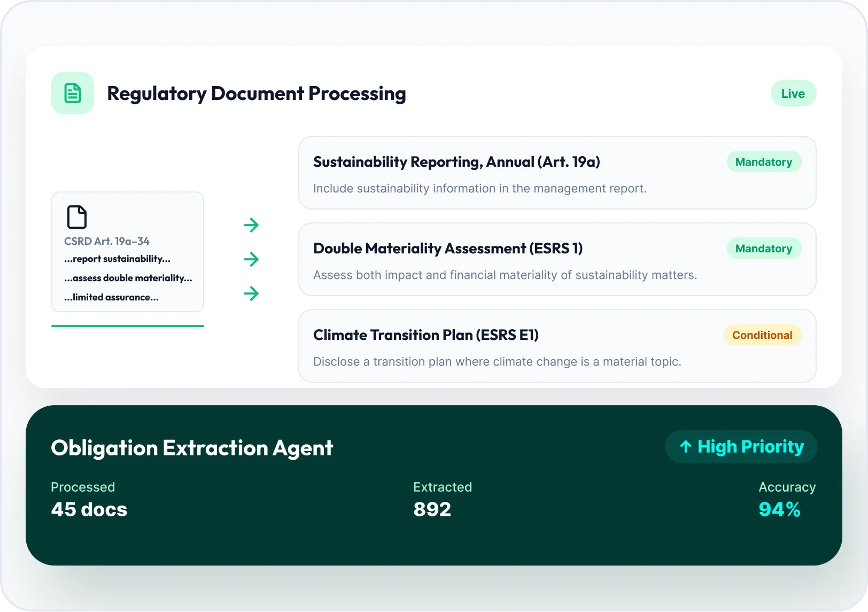Click the Accuracy label
This screenshot has width=868, height=612.
787,487
